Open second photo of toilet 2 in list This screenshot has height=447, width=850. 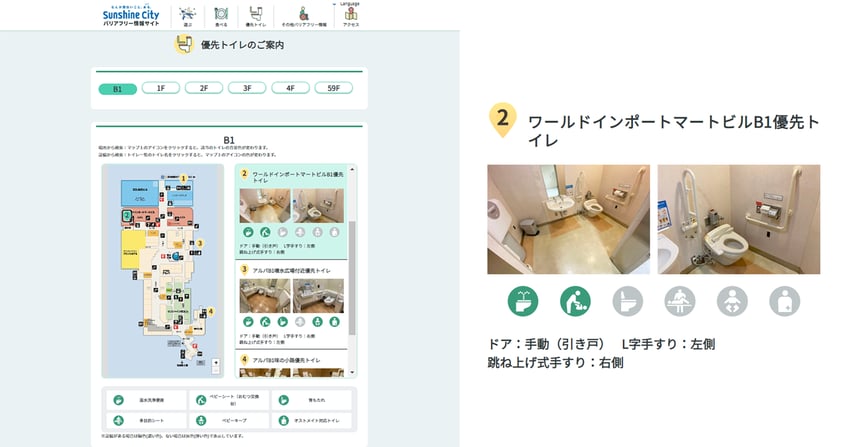(x=318, y=206)
